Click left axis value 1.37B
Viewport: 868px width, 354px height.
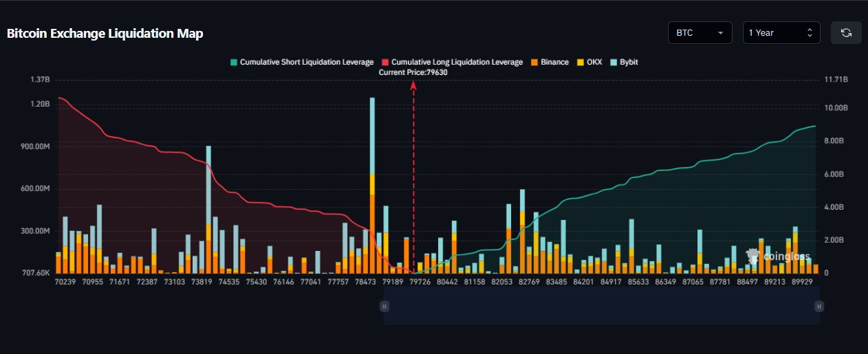click(x=41, y=80)
